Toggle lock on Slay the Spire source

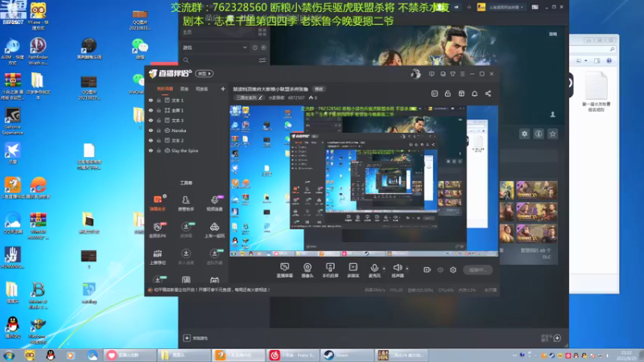(159, 150)
